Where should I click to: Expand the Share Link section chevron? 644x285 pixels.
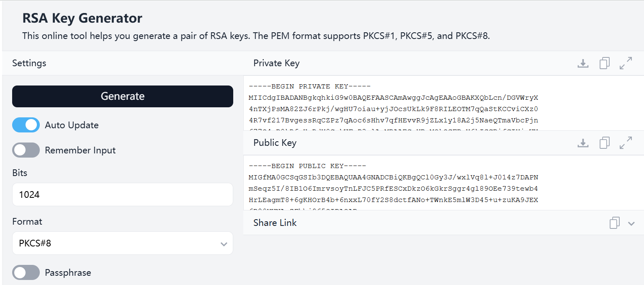tap(631, 223)
